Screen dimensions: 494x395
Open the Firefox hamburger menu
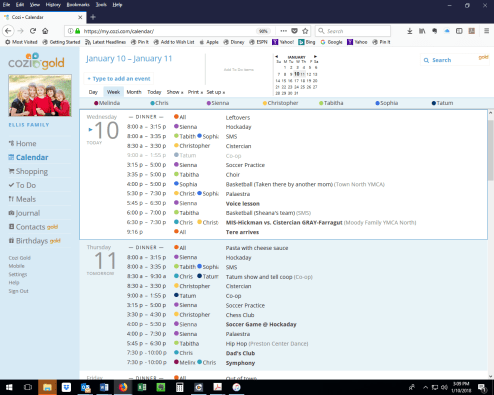pos(486,31)
